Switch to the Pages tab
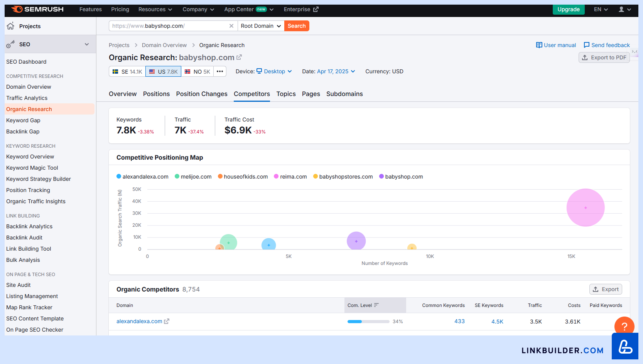Viewport: 643px width, 364px height. pos(311,94)
